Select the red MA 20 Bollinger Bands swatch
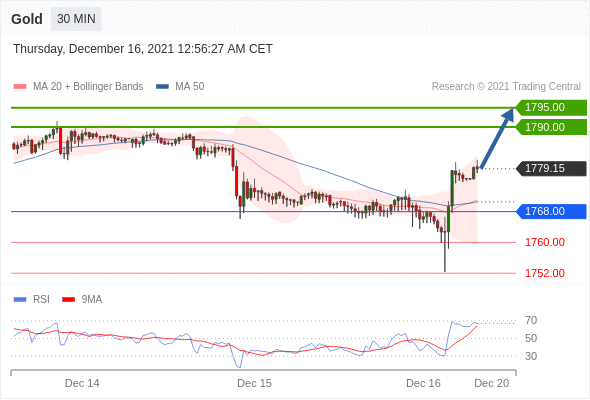The width and height of the screenshot is (590, 400). click(20, 87)
